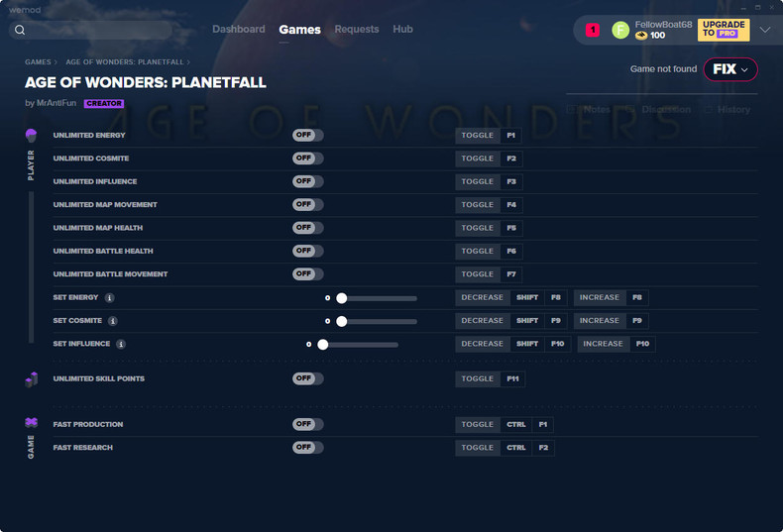Screen dimensions: 783x532
Task: Click the Set Influence info icon
Action: [x=121, y=344]
